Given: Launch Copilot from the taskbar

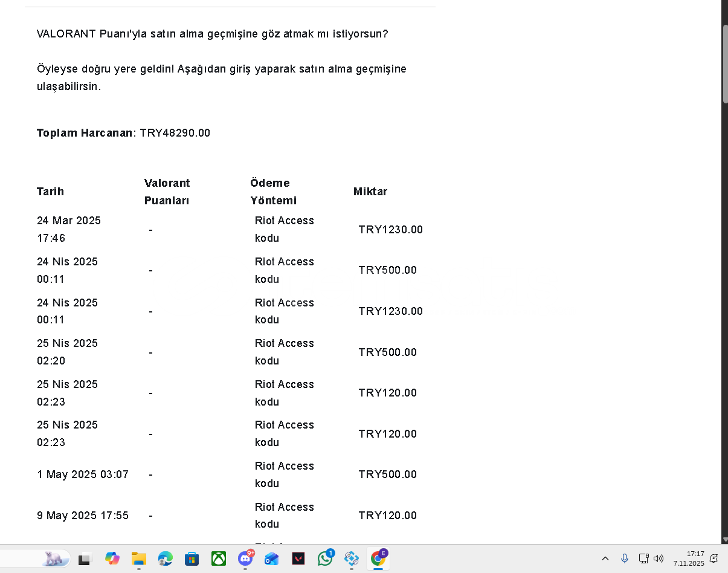Looking at the screenshot, I should click(x=112, y=558).
